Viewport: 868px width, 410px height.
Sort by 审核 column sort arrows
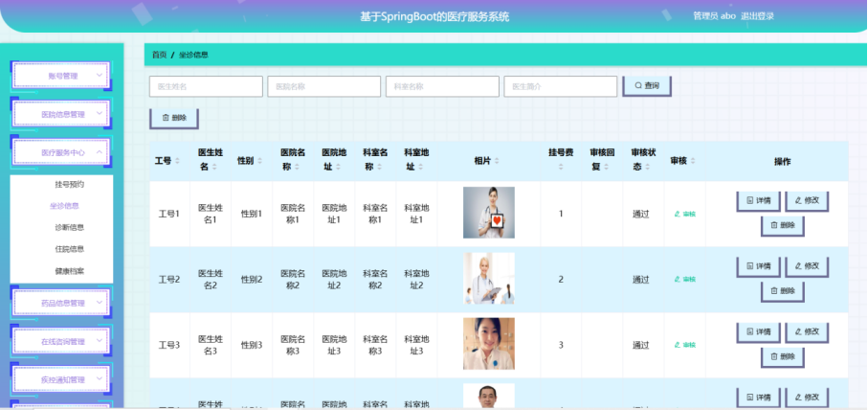coord(693,161)
